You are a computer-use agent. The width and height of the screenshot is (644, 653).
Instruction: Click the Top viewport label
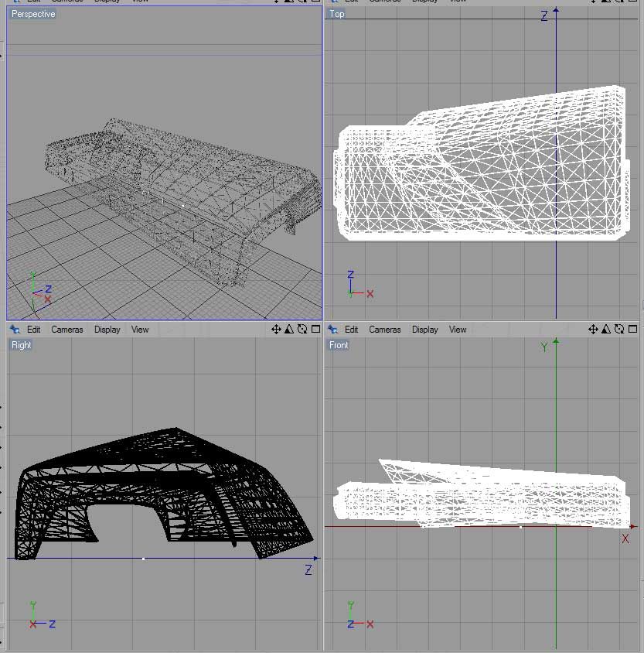point(337,14)
